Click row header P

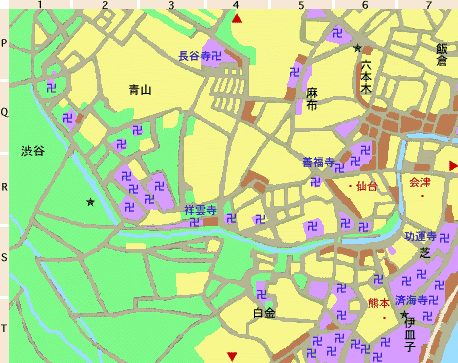pyautogui.click(x=4, y=43)
